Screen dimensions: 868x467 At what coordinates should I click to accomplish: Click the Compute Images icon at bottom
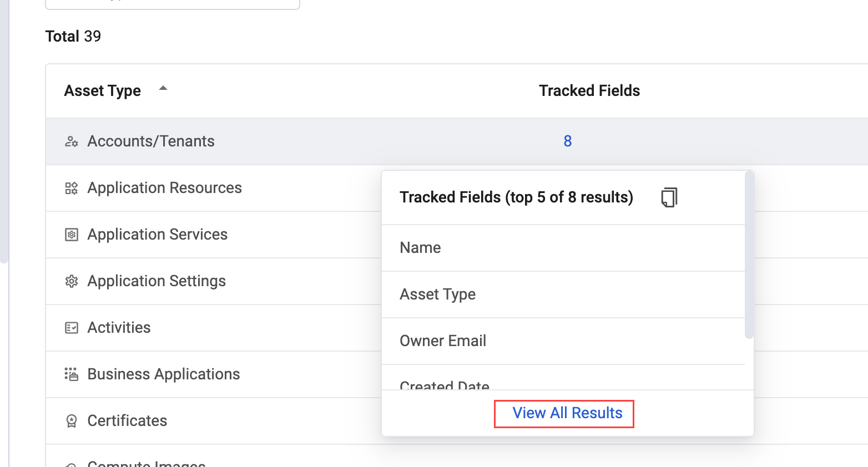click(71, 464)
